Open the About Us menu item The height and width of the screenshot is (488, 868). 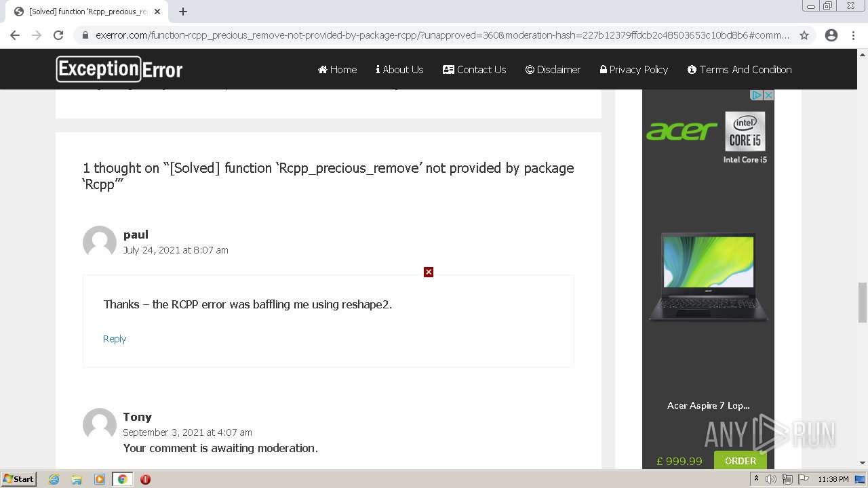click(399, 69)
